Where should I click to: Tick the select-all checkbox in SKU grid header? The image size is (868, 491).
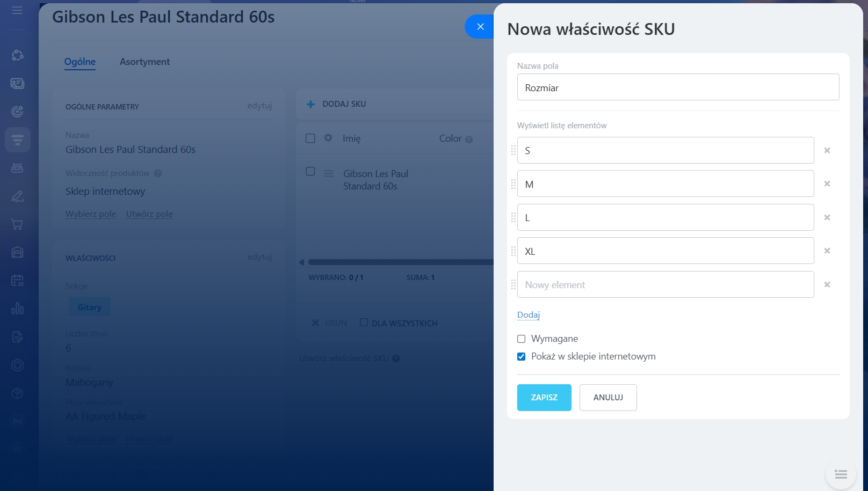pyautogui.click(x=310, y=138)
